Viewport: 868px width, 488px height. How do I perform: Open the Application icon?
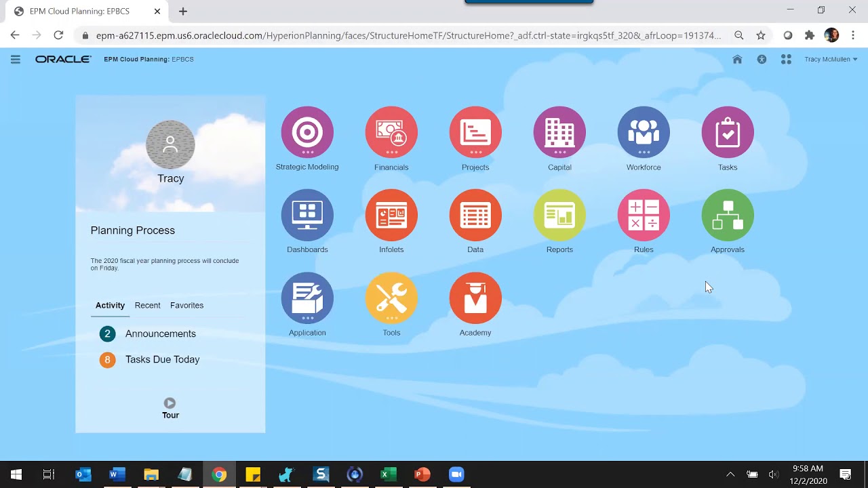click(x=307, y=298)
